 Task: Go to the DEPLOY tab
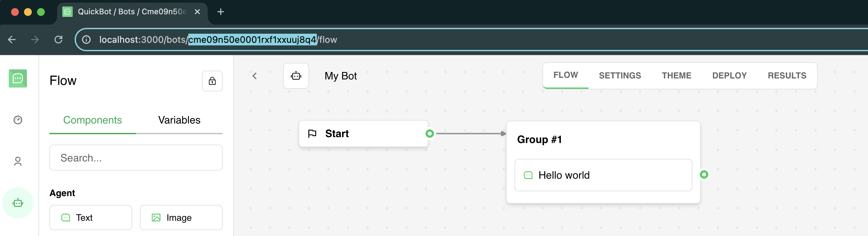729,76
